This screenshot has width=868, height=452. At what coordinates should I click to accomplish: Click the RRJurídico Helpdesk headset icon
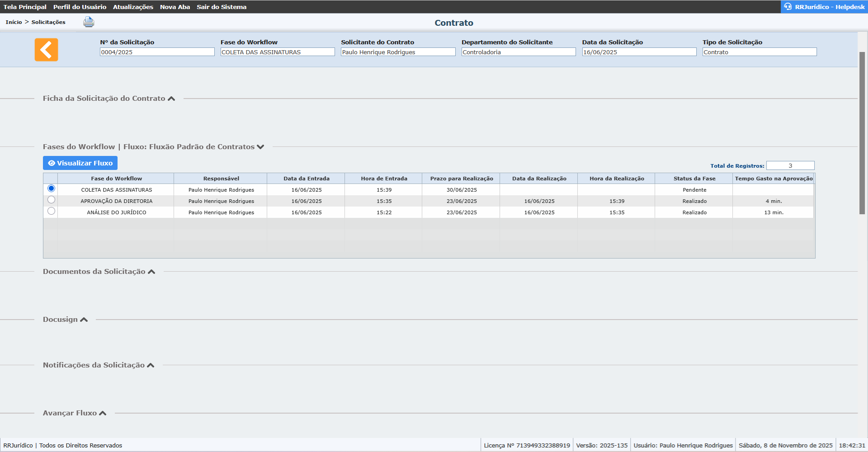point(788,7)
